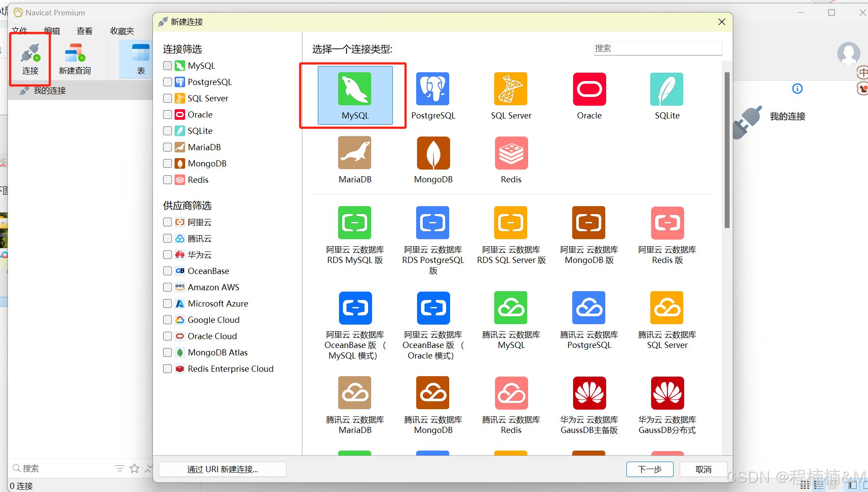Click the 下一步 button
Viewport: 868px width, 492px height.
650,469
